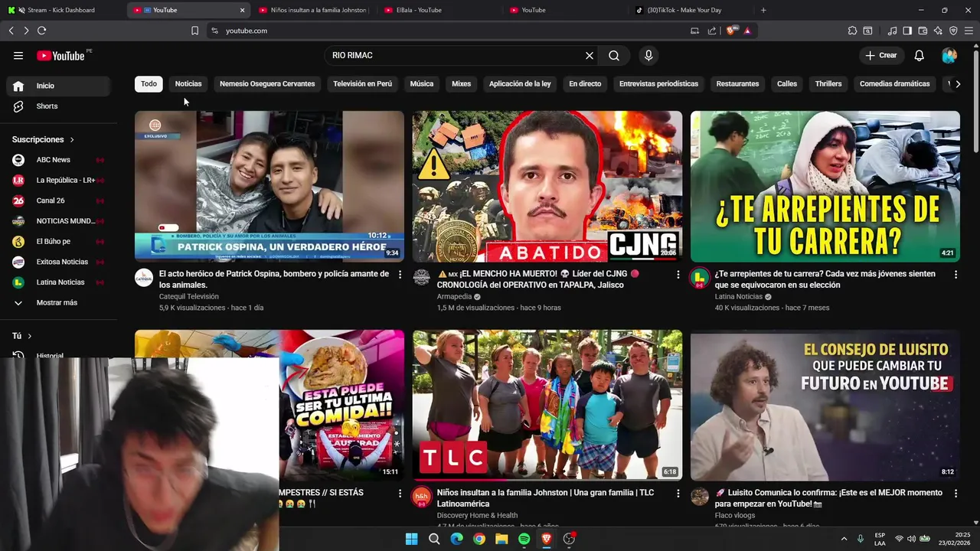Open Luisito Comunica video title
Screen dimensions: 980x551
click(x=828, y=498)
